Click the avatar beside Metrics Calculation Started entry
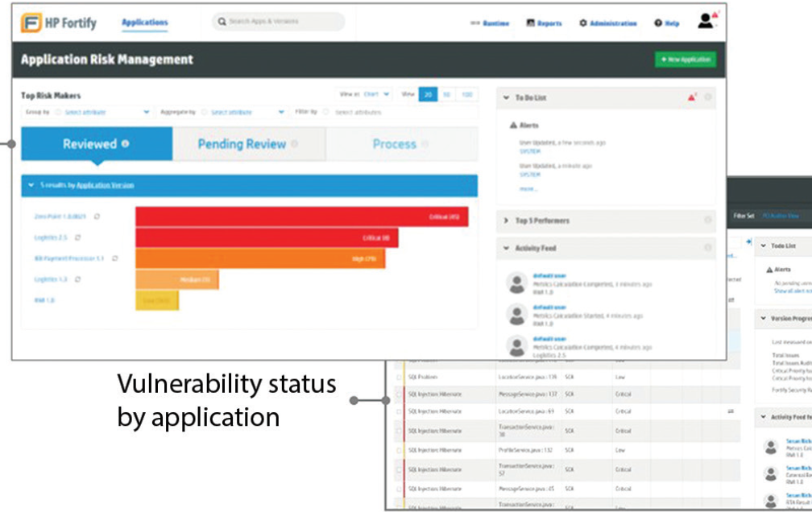 click(x=517, y=315)
